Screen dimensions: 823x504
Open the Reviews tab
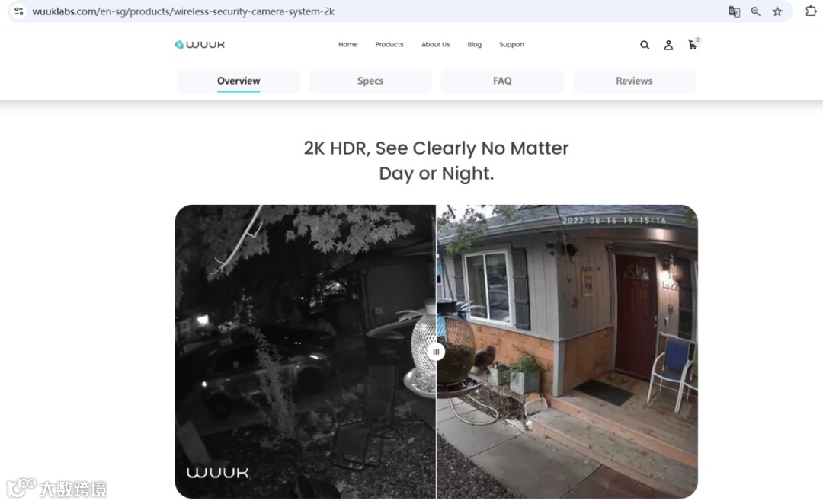tap(634, 81)
